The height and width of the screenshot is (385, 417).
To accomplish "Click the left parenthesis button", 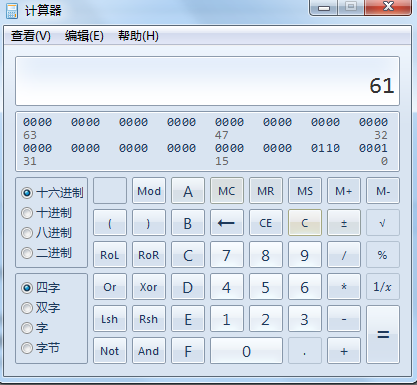I will (110, 223).
